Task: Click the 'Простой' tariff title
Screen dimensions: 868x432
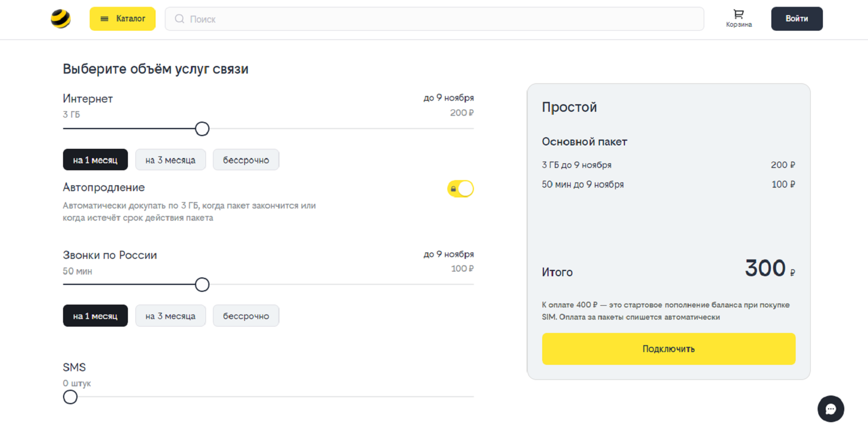Action: click(569, 107)
